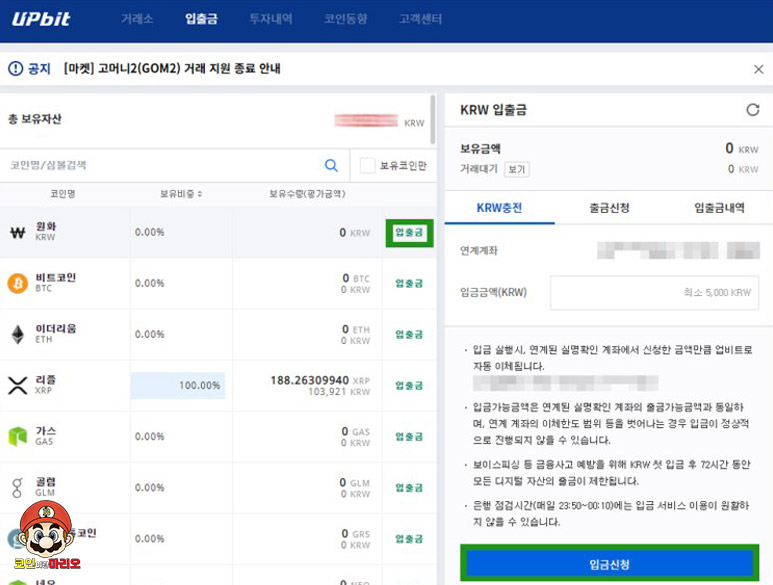The width and height of the screenshot is (773, 585).
Task: Open 입출금 for GRS row
Action: pos(409,539)
